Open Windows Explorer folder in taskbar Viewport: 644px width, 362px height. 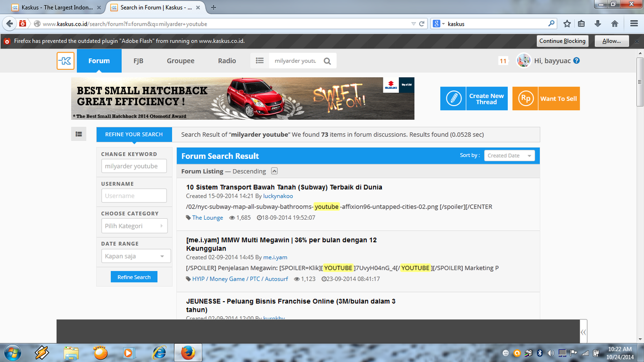(71, 352)
